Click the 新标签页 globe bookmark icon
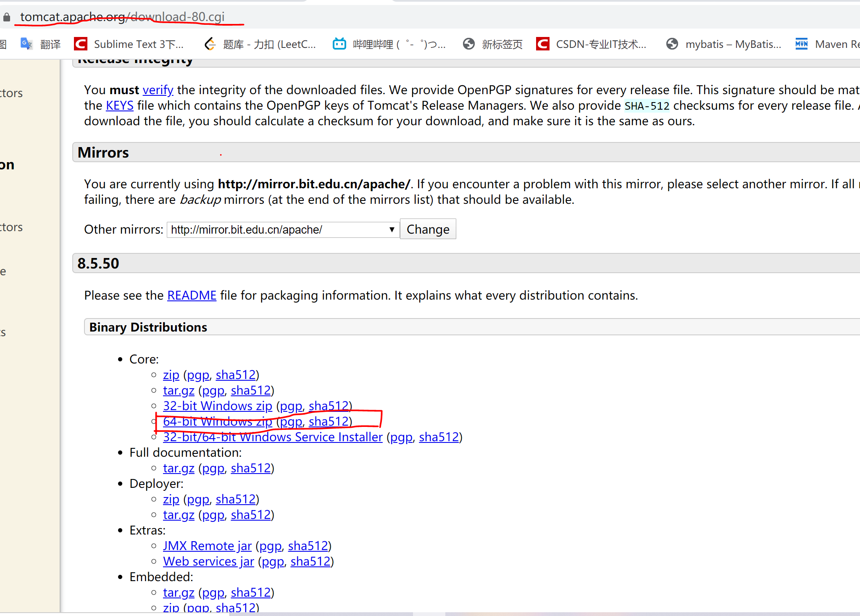The image size is (860, 616). pos(469,44)
